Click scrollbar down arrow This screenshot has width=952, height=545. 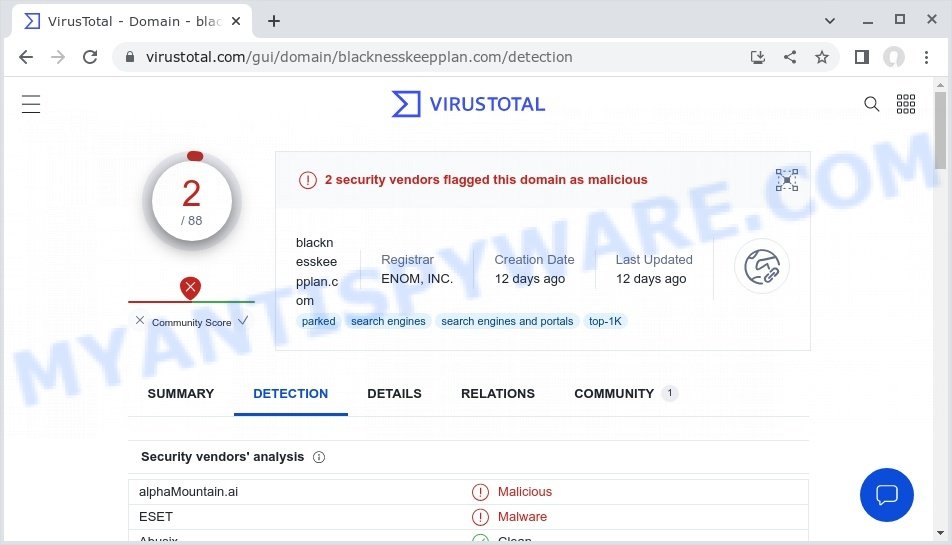coord(940,533)
